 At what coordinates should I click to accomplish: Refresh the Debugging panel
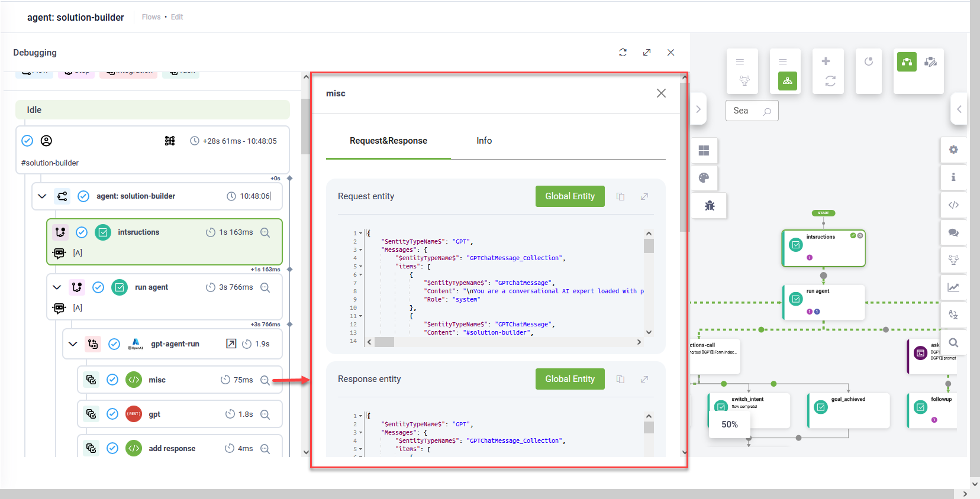(x=623, y=53)
